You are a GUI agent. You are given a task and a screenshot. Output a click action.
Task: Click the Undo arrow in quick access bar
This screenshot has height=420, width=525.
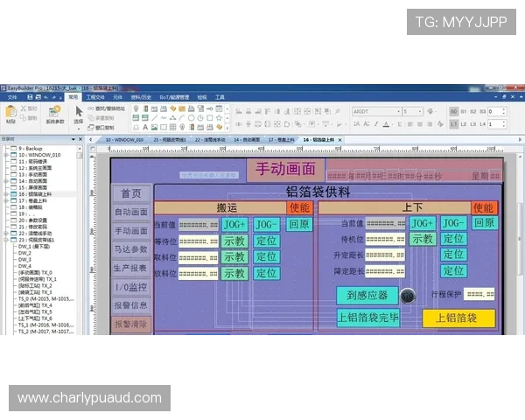45,97
